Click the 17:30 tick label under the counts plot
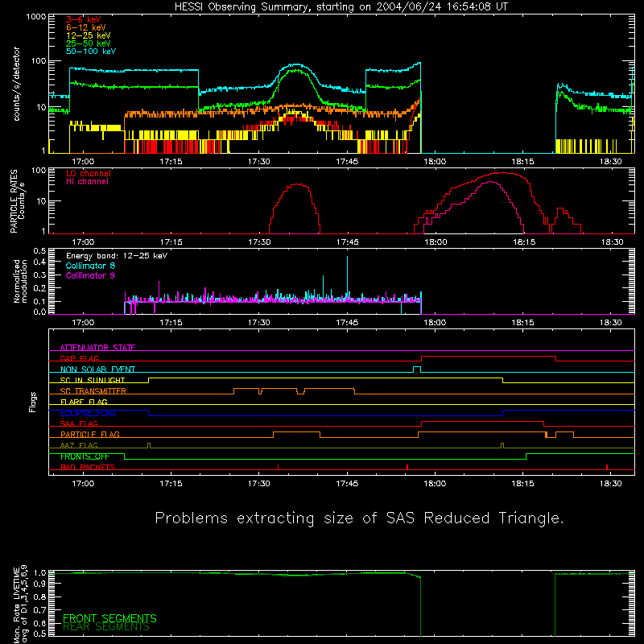 coord(259,162)
